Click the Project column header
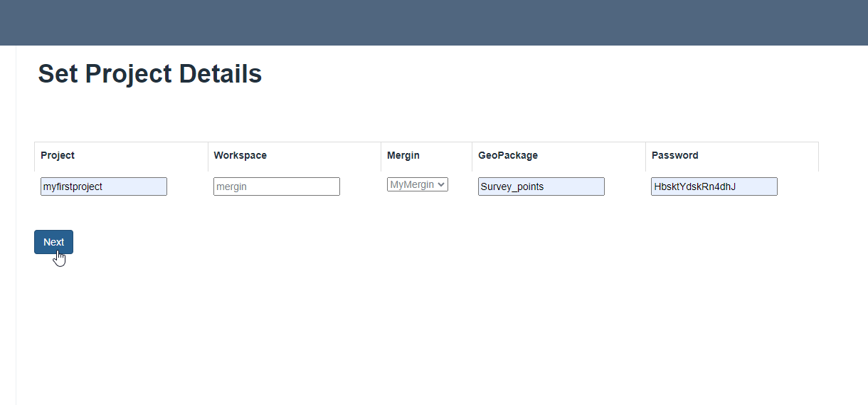The image size is (868, 405). coord(58,155)
